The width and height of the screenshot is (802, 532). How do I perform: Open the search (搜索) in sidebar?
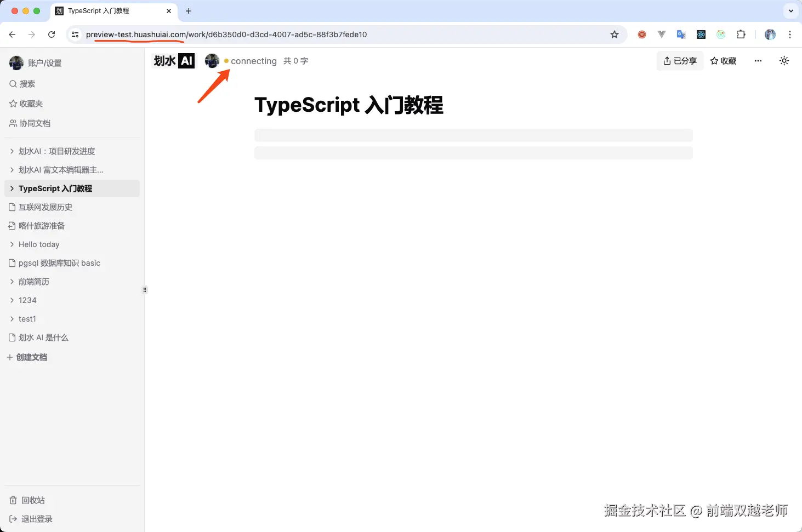point(26,83)
